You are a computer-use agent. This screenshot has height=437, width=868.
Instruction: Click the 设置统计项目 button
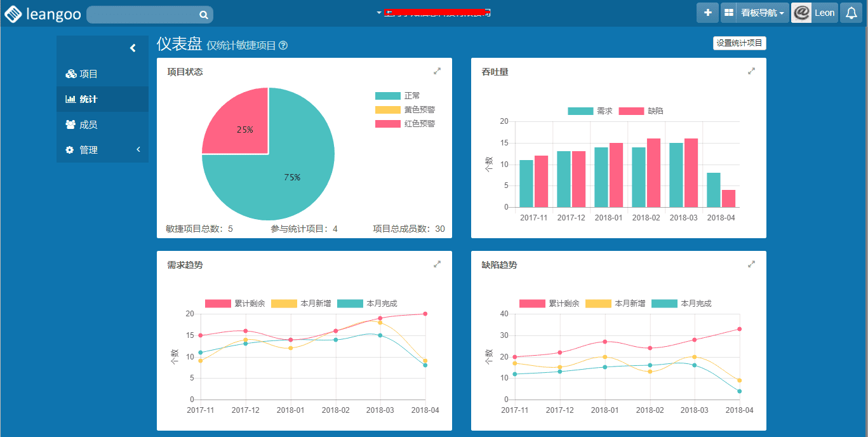click(739, 43)
